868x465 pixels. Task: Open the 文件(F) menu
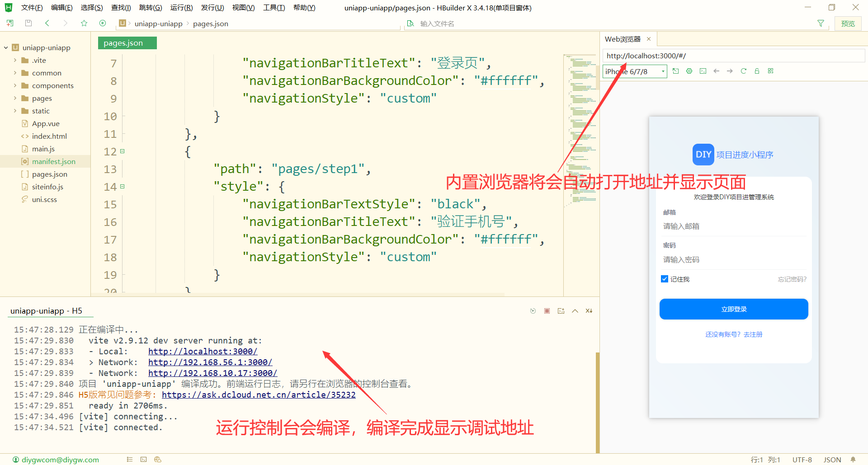[32, 8]
